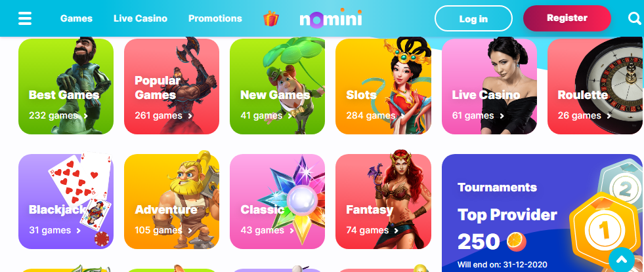
Task: Open the Fantasy category tile
Action: point(383,201)
